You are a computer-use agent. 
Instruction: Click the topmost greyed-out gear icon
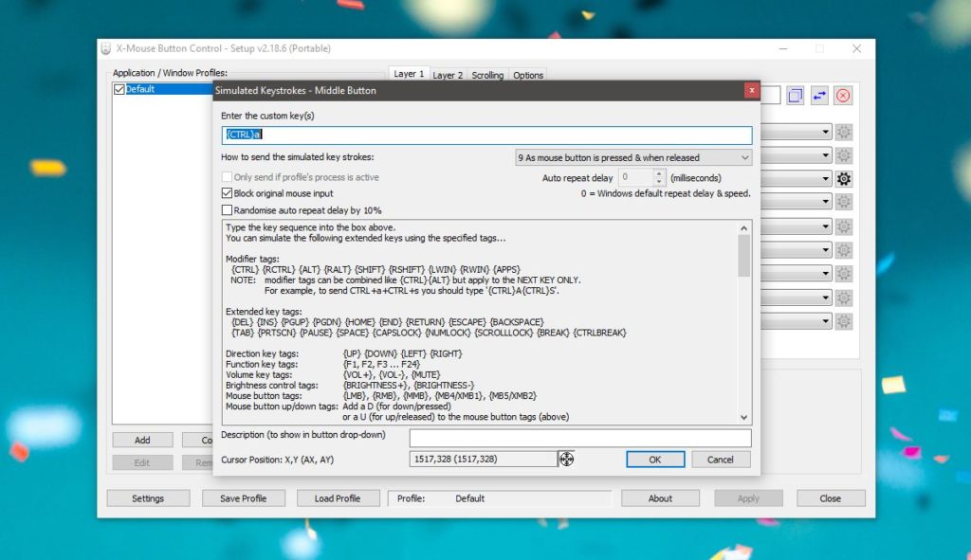pyautogui.click(x=843, y=133)
